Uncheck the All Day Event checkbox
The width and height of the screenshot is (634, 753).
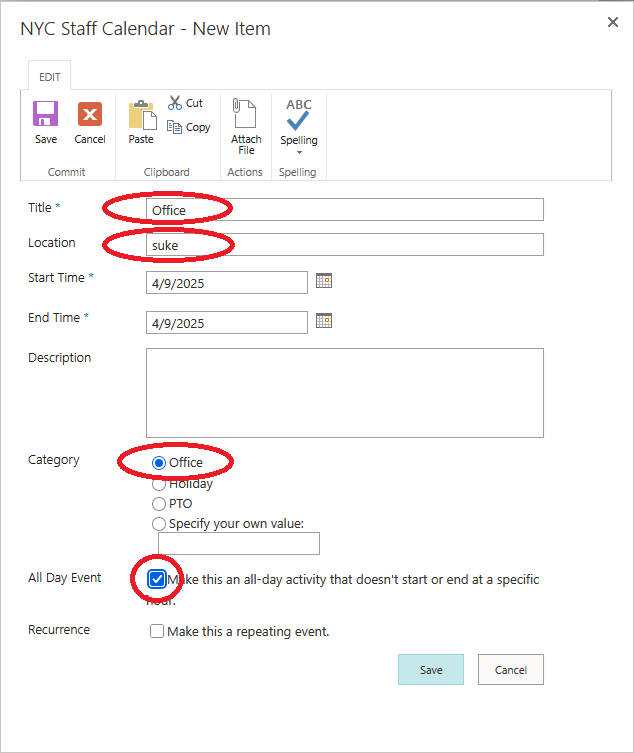pyautogui.click(x=157, y=579)
